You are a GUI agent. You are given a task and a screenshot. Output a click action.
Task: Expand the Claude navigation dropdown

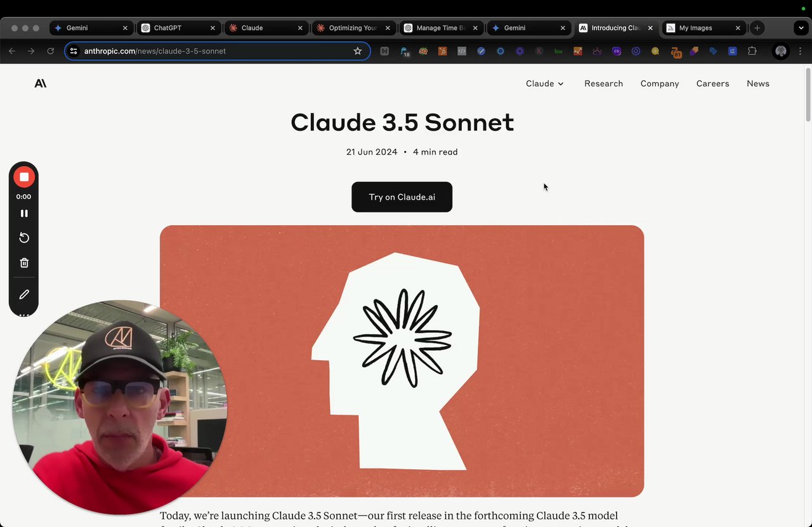(x=545, y=84)
